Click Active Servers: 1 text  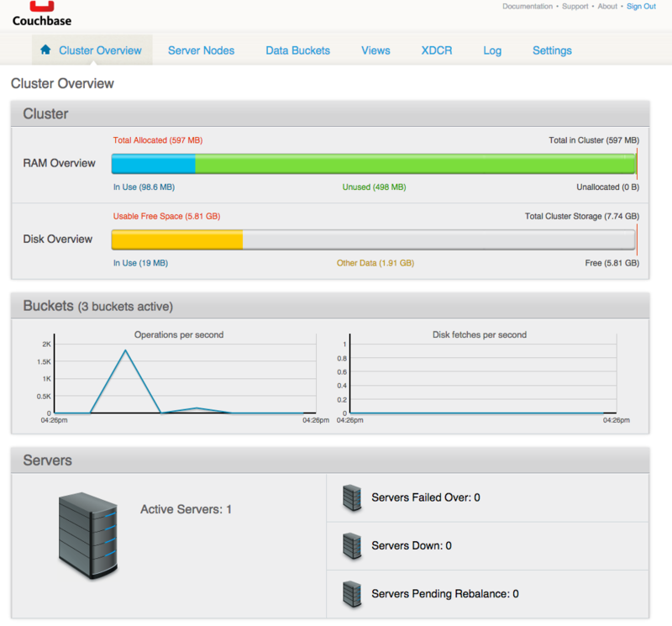tap(186, 509)
